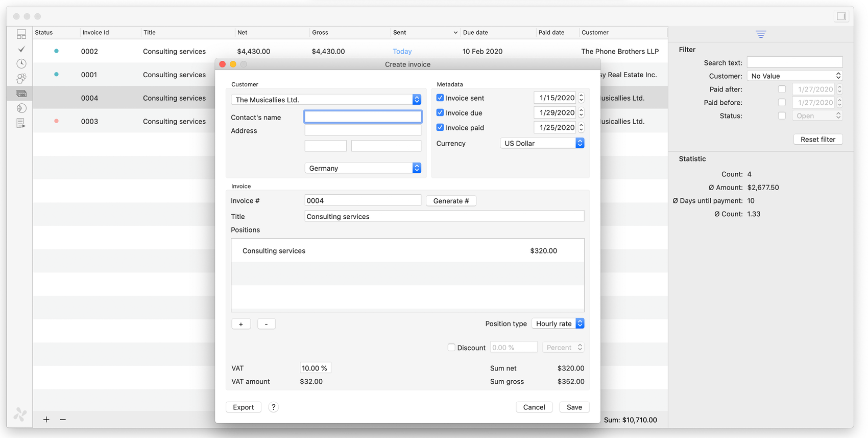
Task: Open the customer dropdown The Musicallies Ltd.
Action: (326, 100)
